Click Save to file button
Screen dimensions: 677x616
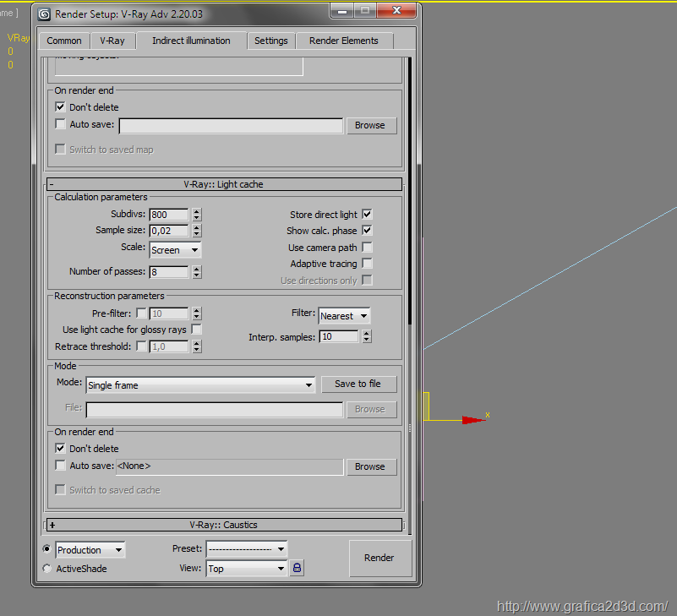coord(358,384)
